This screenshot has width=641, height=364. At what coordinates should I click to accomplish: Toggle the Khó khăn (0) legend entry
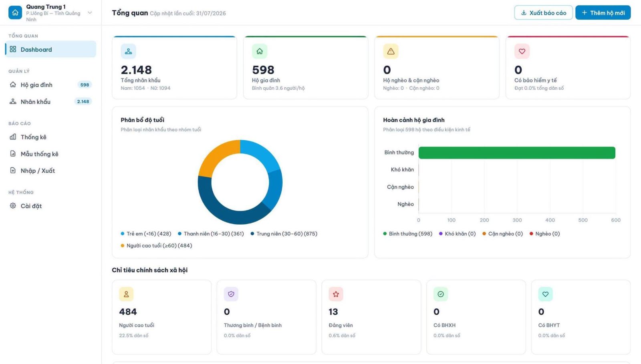(457, 234)
